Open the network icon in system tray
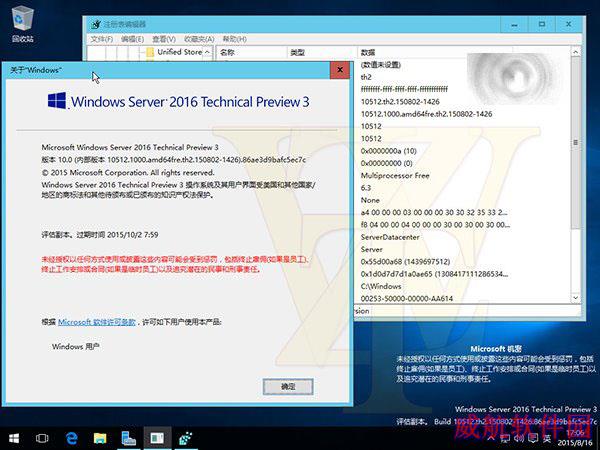The image size is (600, 450). (x=505, y=438)
